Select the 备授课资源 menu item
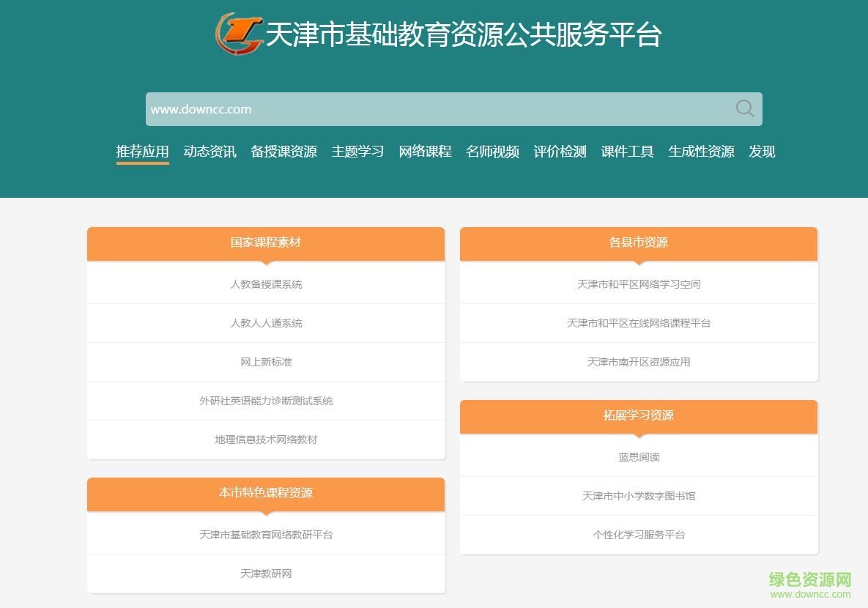Screen dimensions: 868x608 [283, 152]
